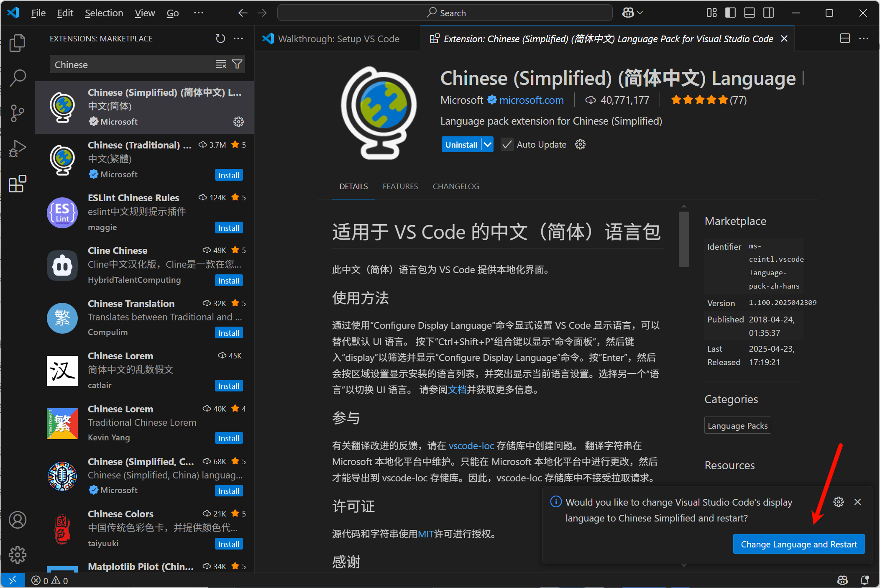Split the editor layout
The image size is (880, 588).
pyautogui.click(x=845, y=38)
